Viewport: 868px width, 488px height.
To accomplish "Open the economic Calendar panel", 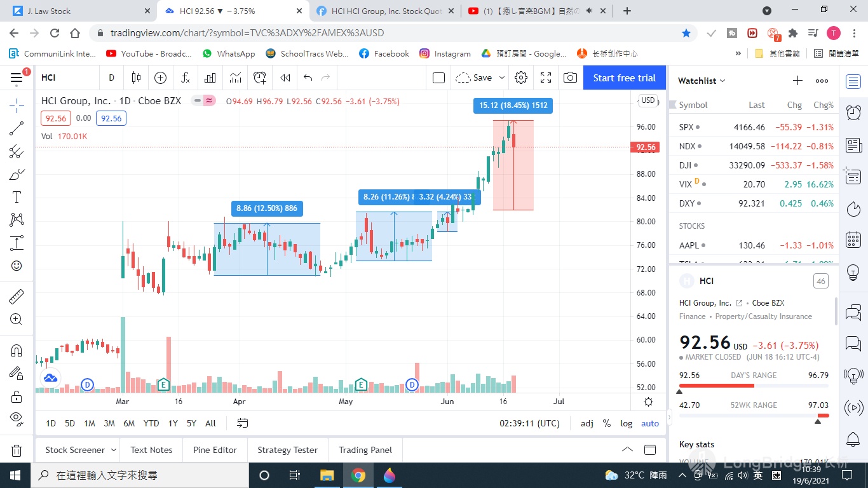I will coord(853,240).
